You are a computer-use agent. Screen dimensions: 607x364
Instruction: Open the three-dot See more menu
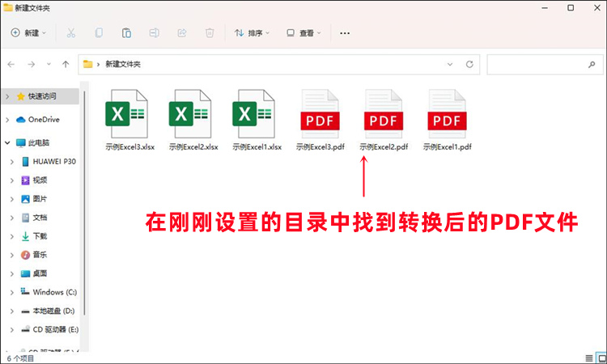tap(345, 33)
